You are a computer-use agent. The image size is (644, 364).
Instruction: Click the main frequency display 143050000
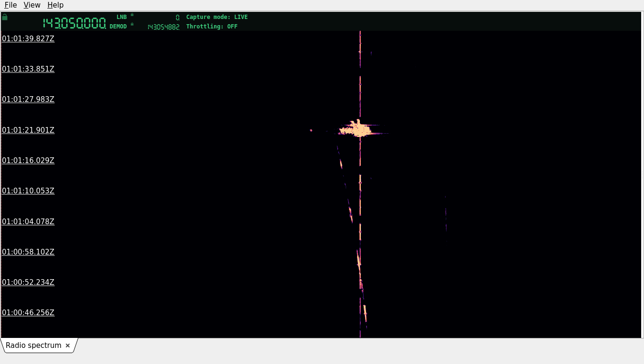[x=74, y=23]
